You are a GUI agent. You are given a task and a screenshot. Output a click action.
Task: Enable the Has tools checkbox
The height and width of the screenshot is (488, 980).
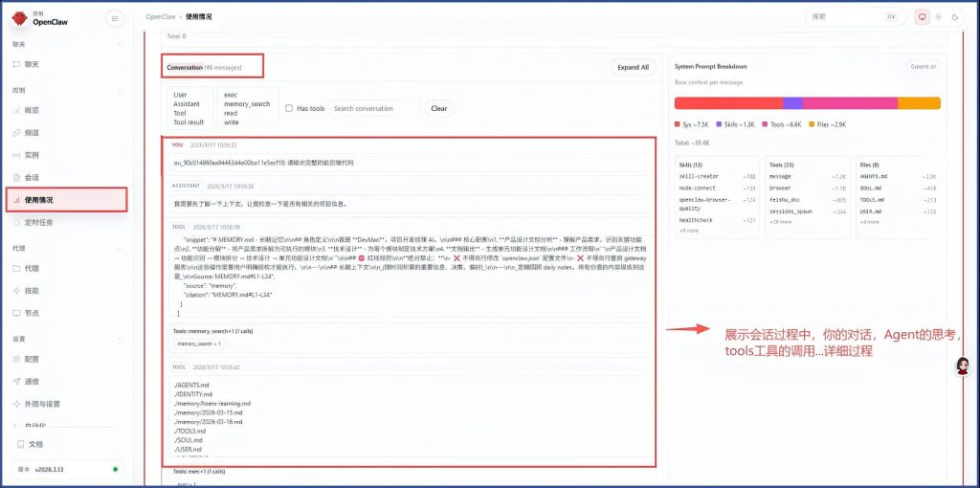[289, 109]
